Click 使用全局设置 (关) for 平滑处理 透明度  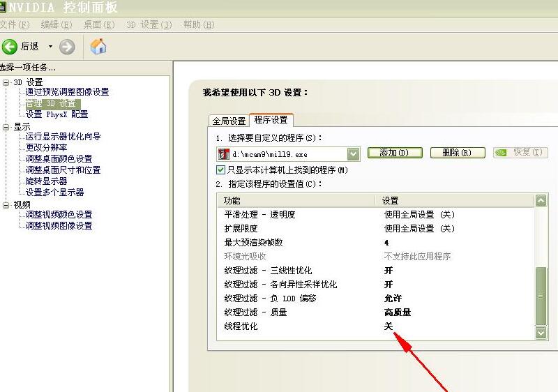[x=420, y=215]
